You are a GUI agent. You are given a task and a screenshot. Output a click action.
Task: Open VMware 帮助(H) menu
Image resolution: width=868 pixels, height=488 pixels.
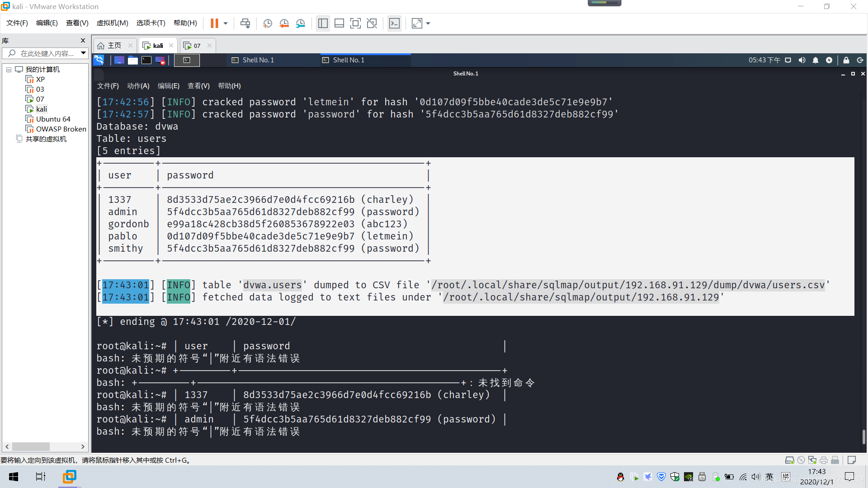click(185, 23)
